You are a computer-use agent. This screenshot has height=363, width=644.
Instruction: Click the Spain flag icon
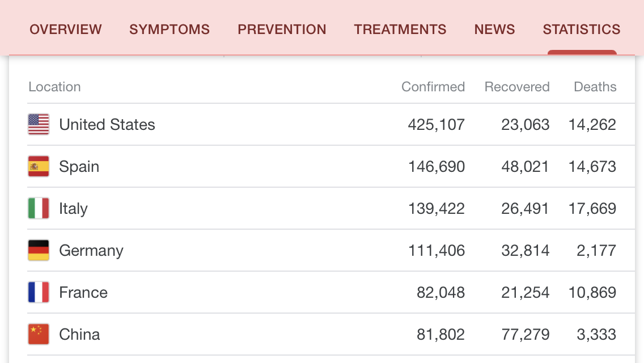[x=39, y=166]
